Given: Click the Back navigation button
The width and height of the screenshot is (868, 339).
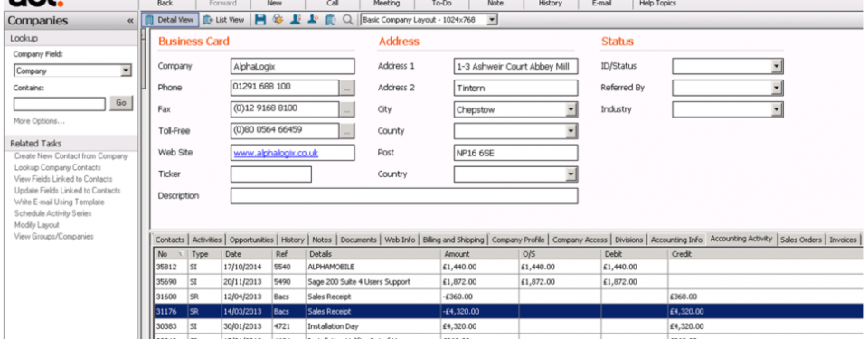Looking at the screenshot, I should [165, 4].
